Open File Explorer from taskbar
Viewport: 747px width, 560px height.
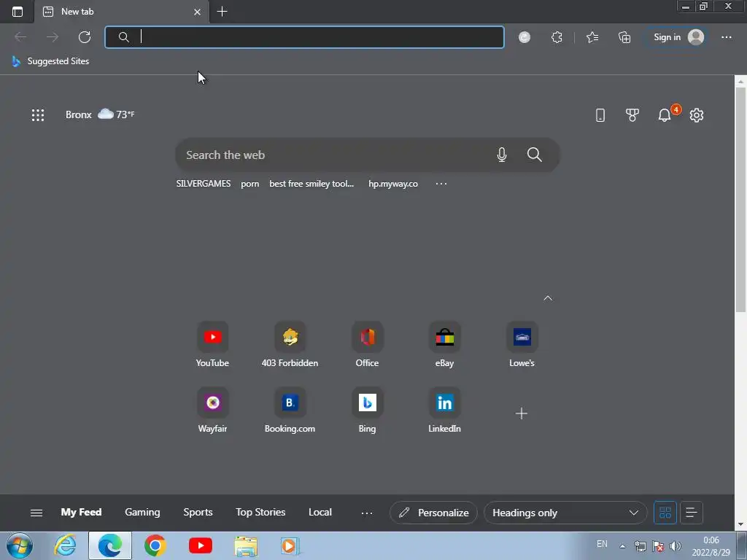[246, 545]
